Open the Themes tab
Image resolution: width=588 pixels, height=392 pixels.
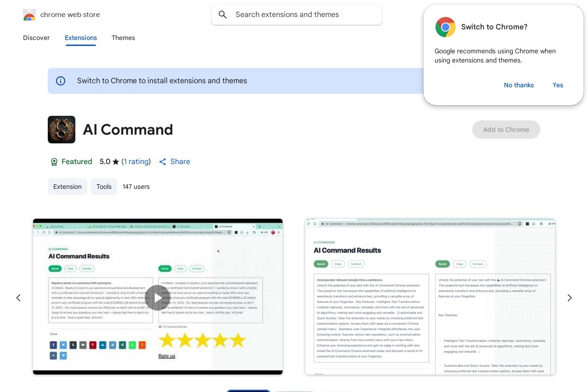[123, 38]
